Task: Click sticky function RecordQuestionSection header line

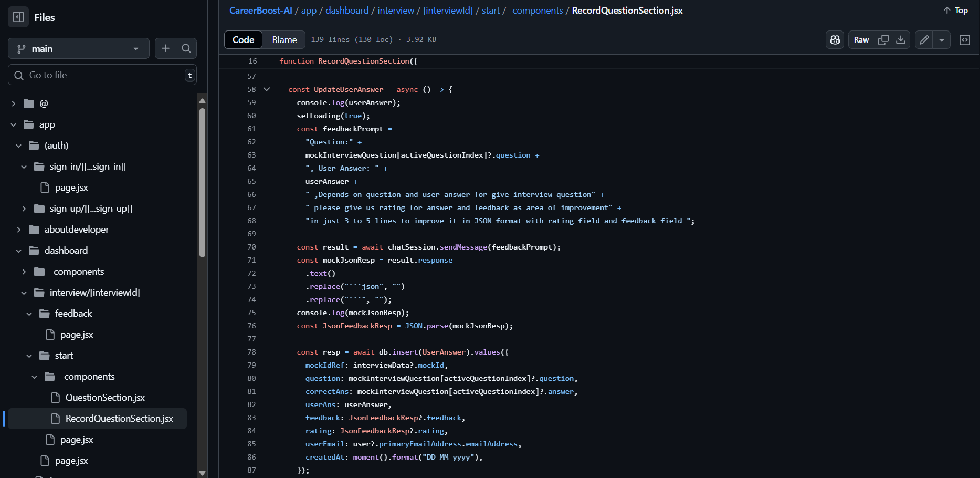Action: (x=598, y=61)
